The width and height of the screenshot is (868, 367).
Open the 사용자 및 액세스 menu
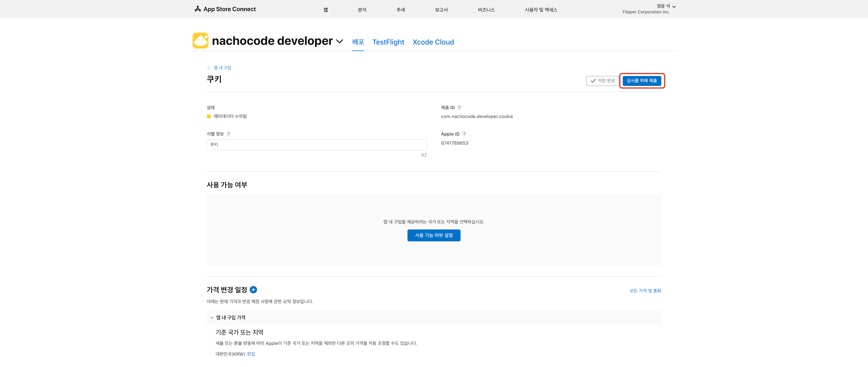pos(540,10)
